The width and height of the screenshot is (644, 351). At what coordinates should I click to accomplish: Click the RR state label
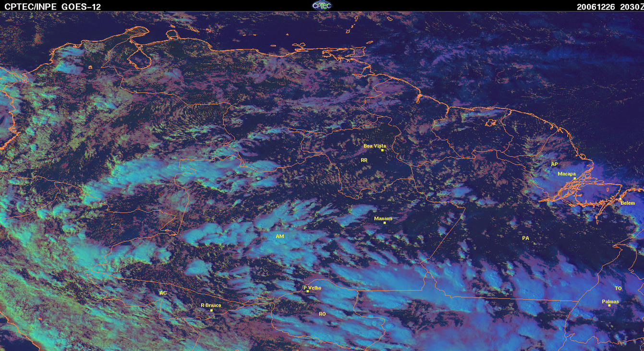click(x=364, y=160)
